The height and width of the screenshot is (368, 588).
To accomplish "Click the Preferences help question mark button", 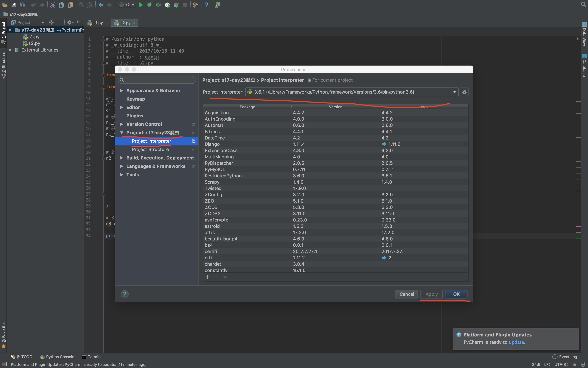I will pyautogui.click(x=125, y=294).
